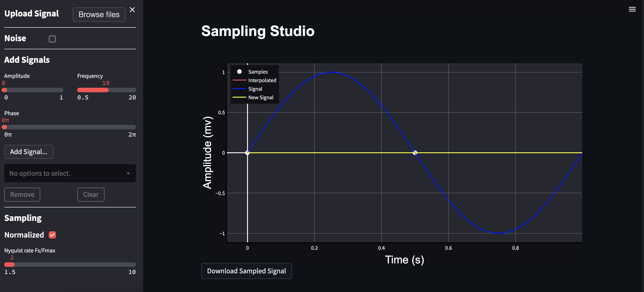This screenshot has width=644, height=292.
Task: Click the Amplitude slider track
Action: (33, 90)
